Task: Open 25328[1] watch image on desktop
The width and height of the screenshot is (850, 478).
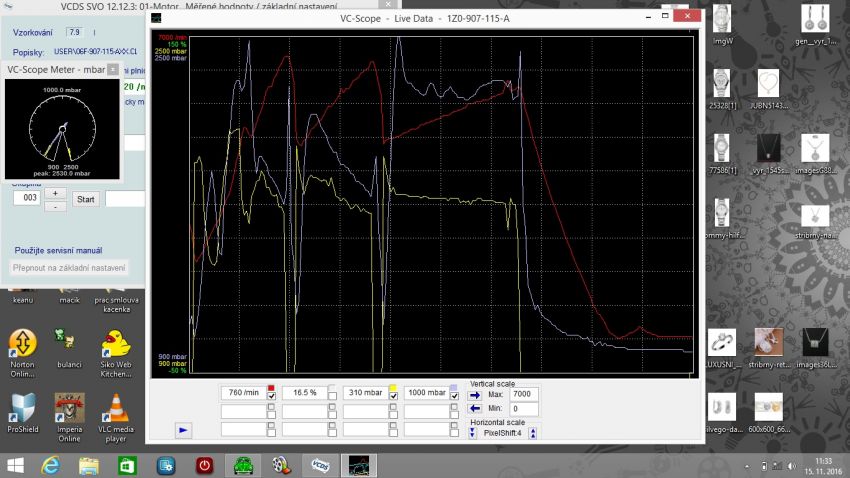Action: click(x=722, y=89)
